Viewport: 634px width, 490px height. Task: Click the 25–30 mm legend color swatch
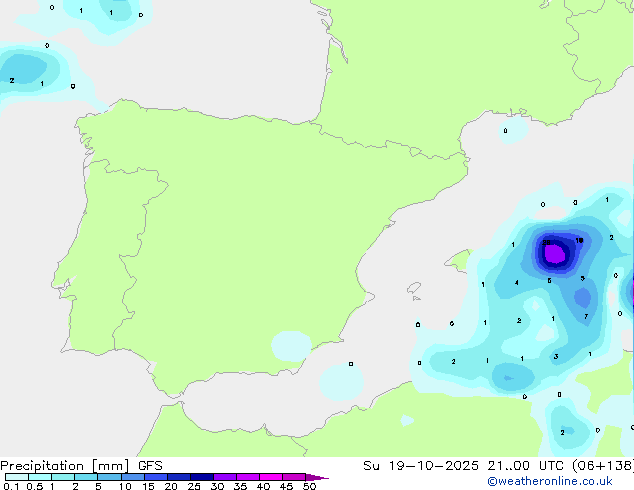(x=202, y=477)
